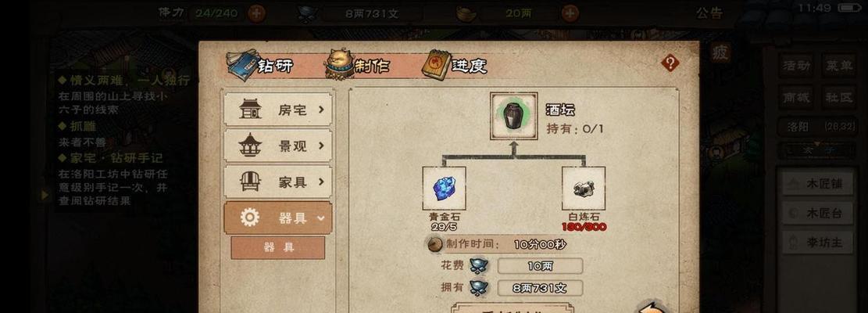868x313 pixels.
Task: Click the 白炼石 white stone material icon
Action: pos(584,189)
